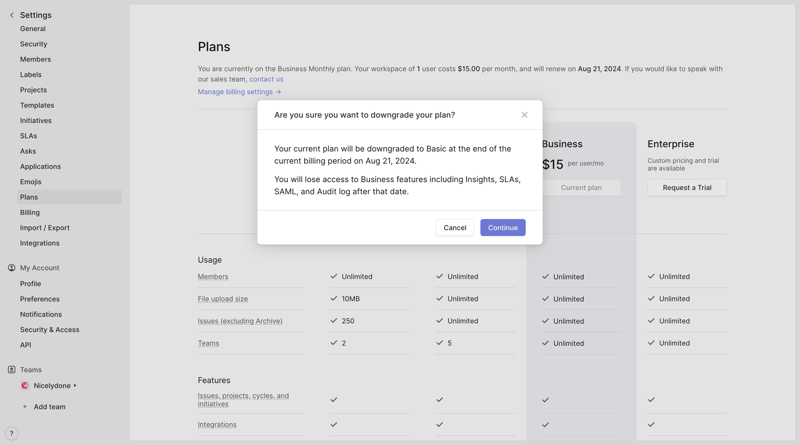Click the Features section heading

214,380
